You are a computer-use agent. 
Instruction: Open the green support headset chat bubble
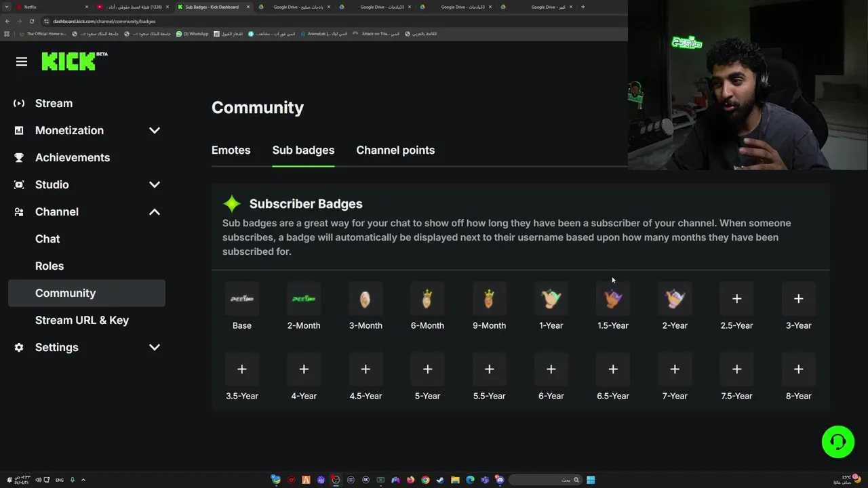(x=838, y=442)
